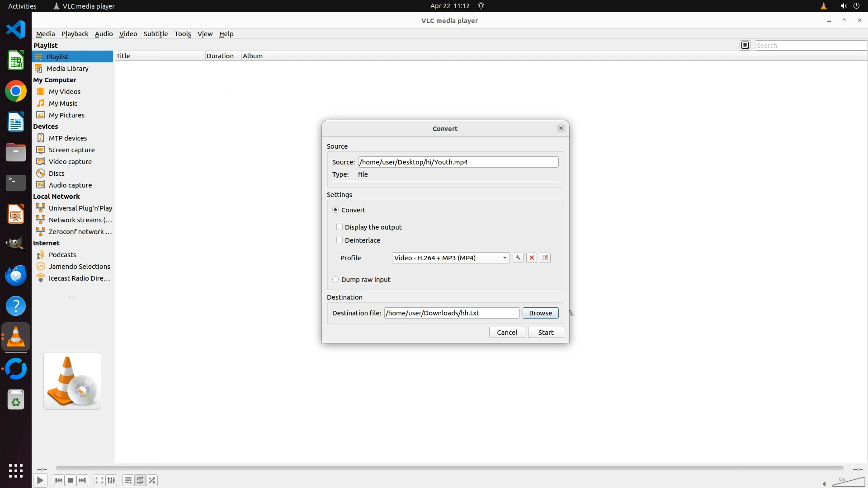868x488 pixels.
Task: Click the stop playback button
Action: click(71, 480)
